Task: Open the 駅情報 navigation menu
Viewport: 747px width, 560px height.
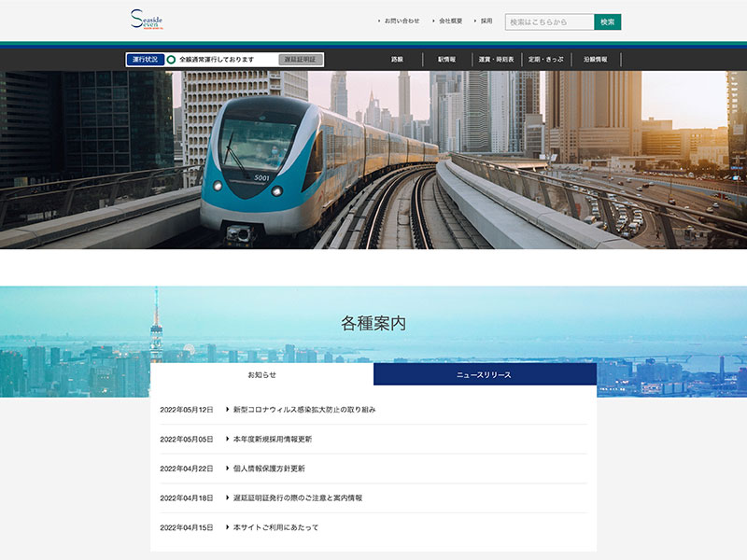Action: [x=446, y=60]
